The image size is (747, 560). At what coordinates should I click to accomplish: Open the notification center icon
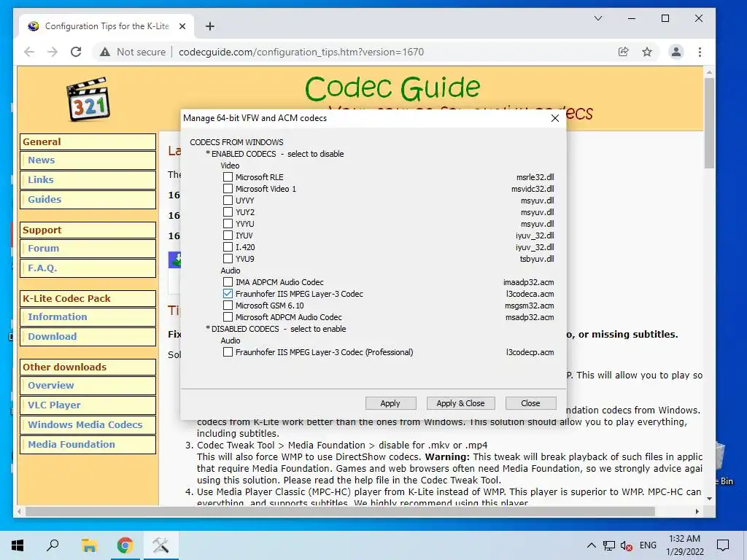(723, 545)
